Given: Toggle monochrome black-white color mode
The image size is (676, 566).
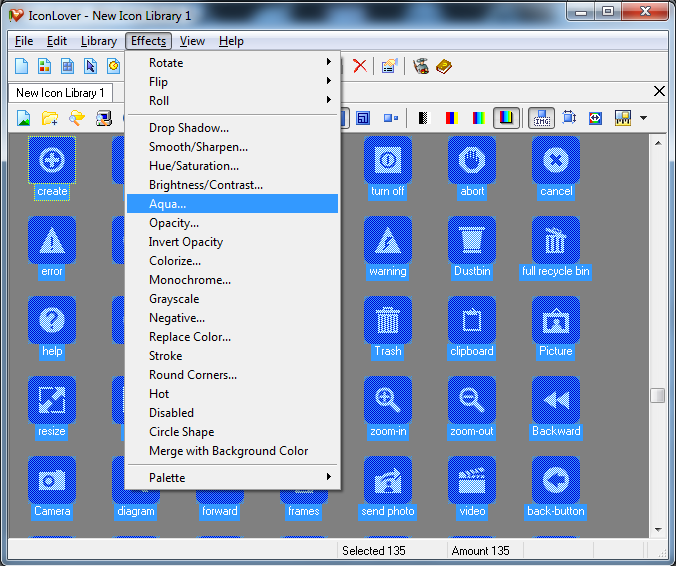Looking at the screenshot, I should pyautogui.click(x=424, y=118).
